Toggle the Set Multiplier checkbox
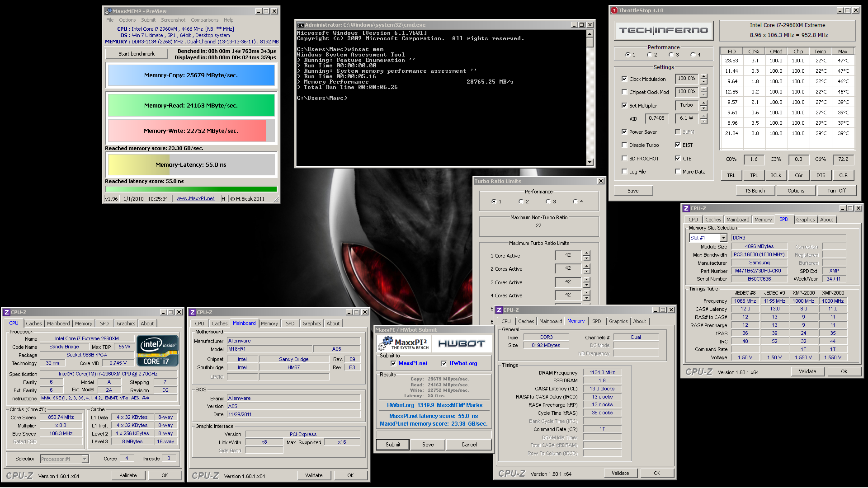The image size is (868, 488). click(624, 106)
